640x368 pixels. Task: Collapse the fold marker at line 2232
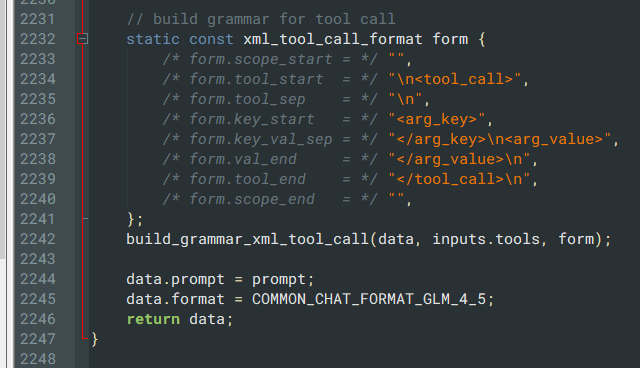pyautogui.click(x=82, y=39)
